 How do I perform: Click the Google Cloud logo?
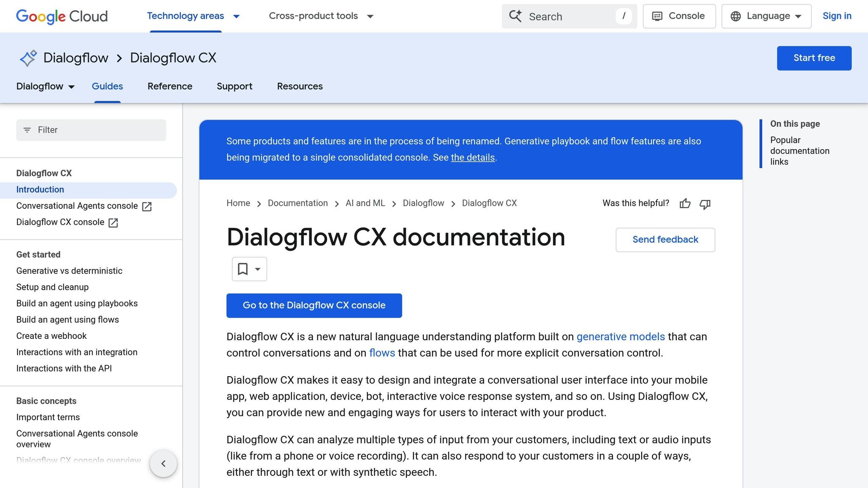61,17
